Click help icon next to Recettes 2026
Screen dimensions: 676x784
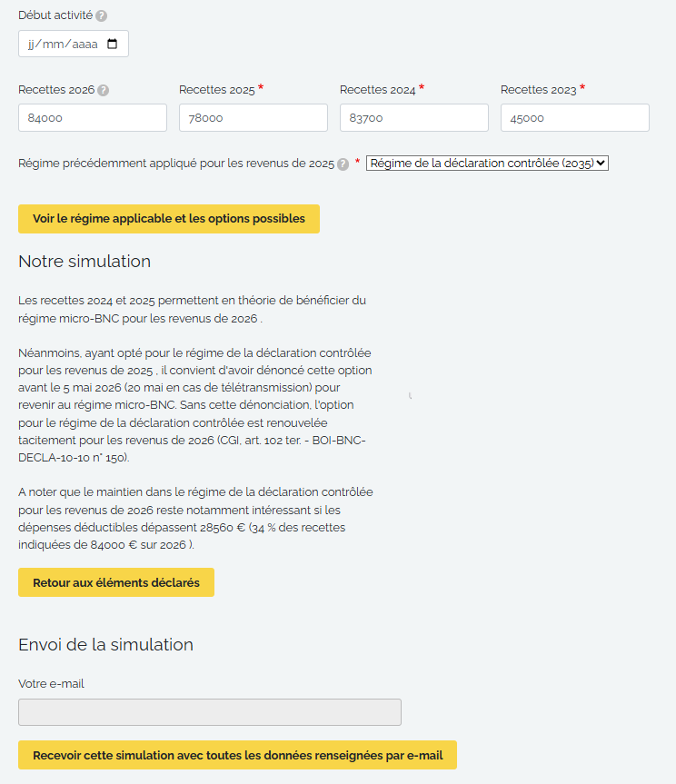coord(104,90)
